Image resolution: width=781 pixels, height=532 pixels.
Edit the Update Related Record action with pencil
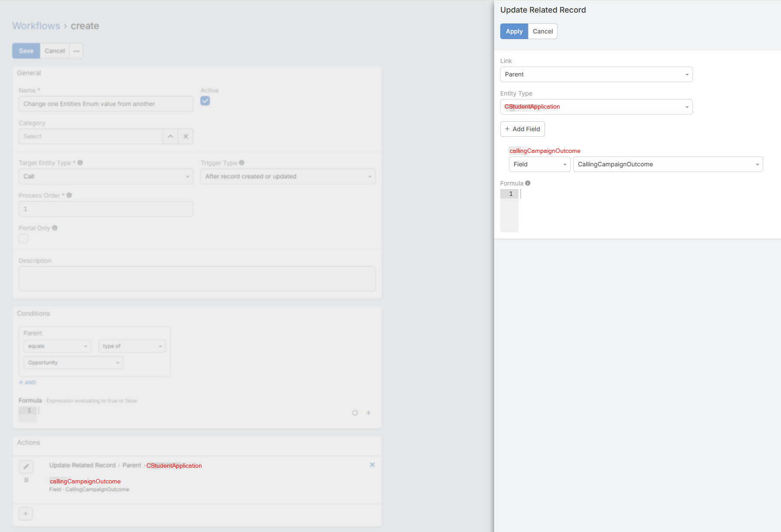[x=26, y=467]
